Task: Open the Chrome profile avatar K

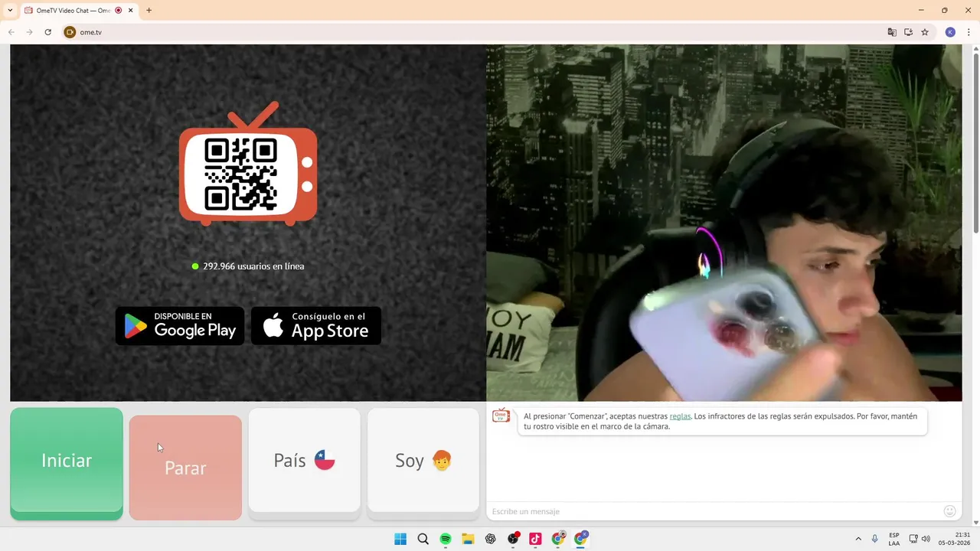Action: [950, 32]
